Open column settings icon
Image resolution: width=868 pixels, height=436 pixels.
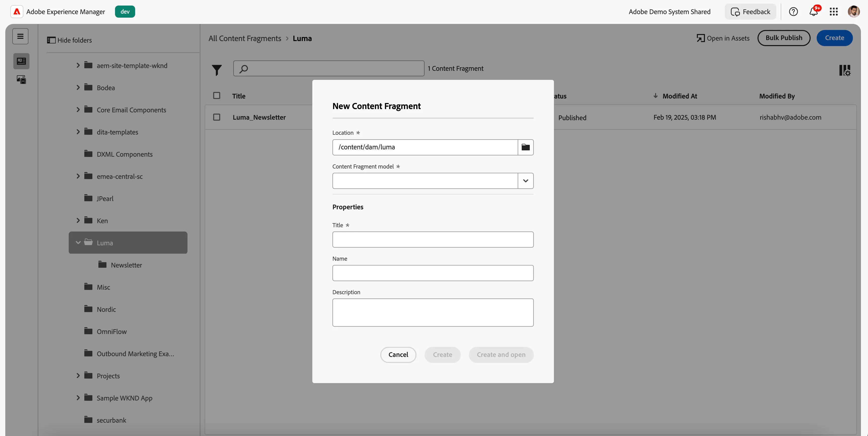point(844,70)
